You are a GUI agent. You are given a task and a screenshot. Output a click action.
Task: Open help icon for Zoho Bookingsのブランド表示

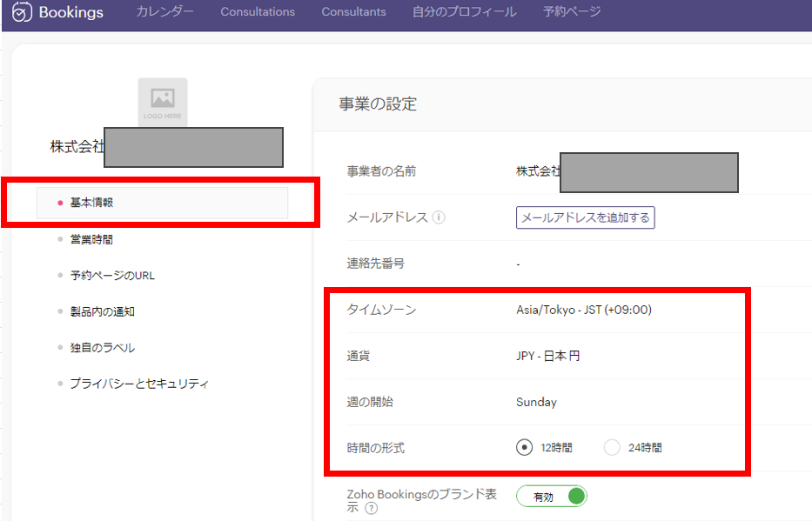[x=372, y=508]
